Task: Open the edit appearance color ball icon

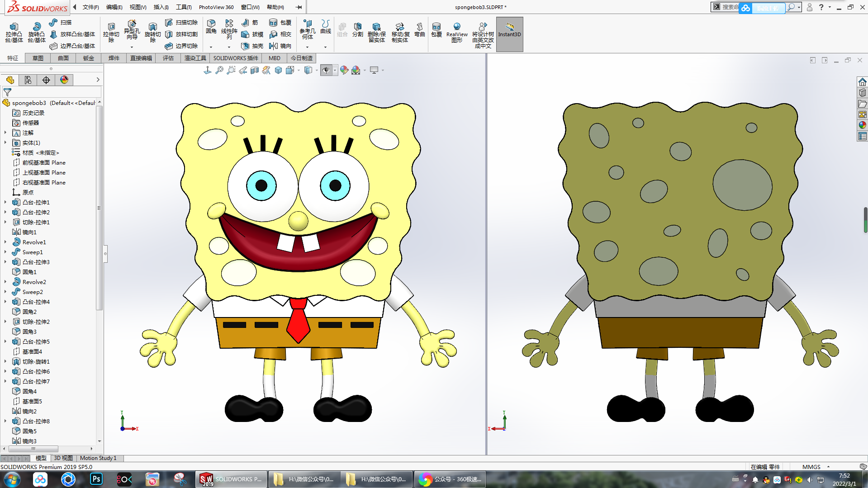Action: (344, 70)
